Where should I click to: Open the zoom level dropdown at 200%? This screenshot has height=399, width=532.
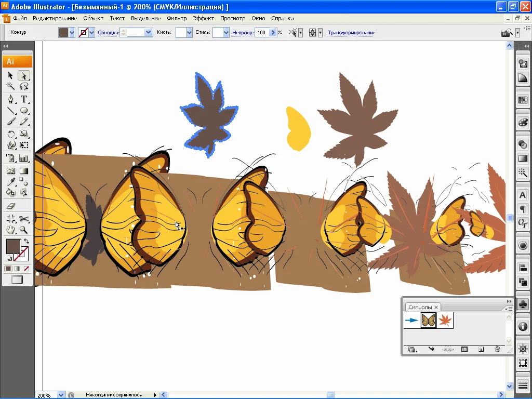tap(61, 395)
